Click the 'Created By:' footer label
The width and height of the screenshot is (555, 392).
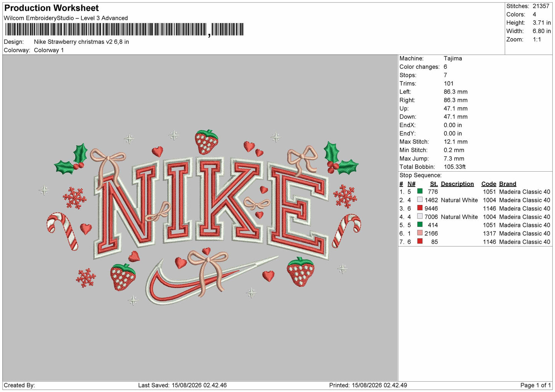tap(19, 385)
